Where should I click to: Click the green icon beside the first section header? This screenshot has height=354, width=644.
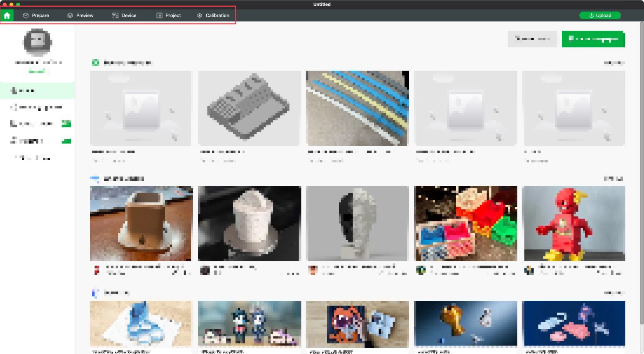pos(95,62)
